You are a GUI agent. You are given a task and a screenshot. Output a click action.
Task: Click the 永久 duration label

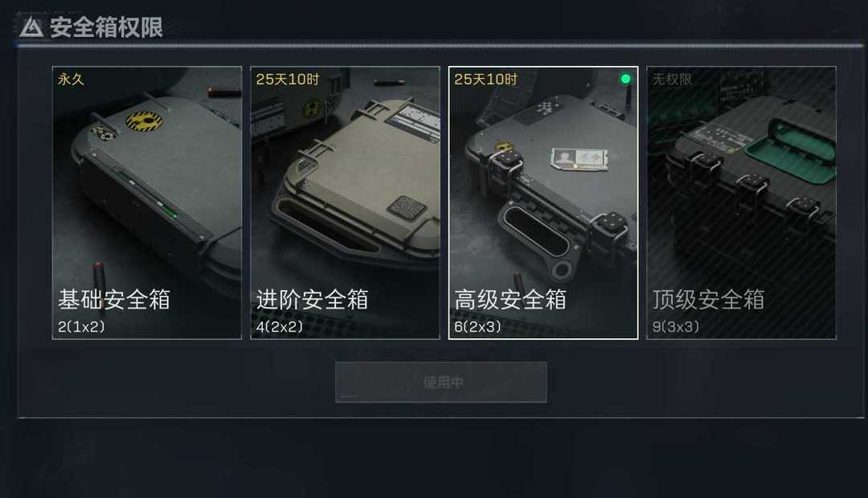71,80
